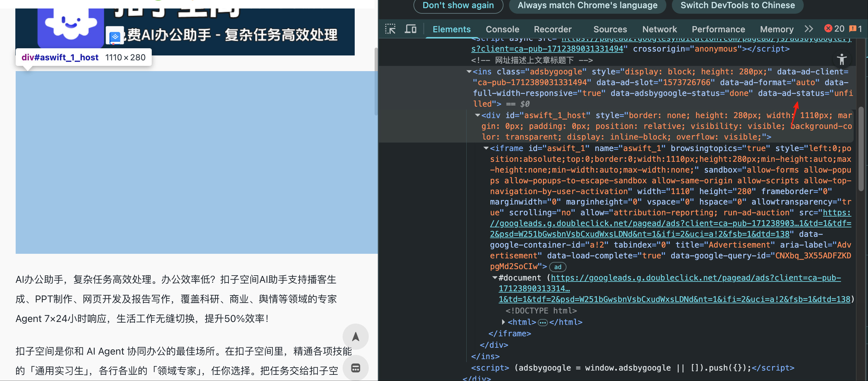Switch to the Console tab
The height and width of the screenshot is (381, 868).
[x=502, y=29]
